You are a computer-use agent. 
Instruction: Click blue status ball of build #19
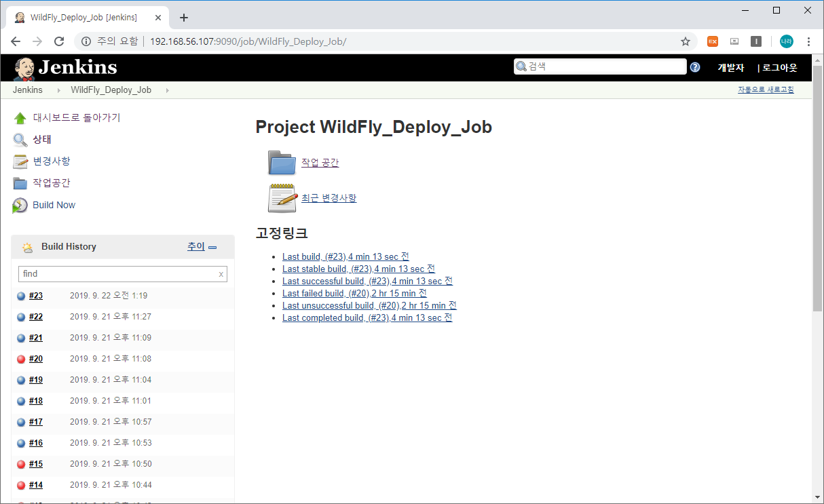pos(21,380)
